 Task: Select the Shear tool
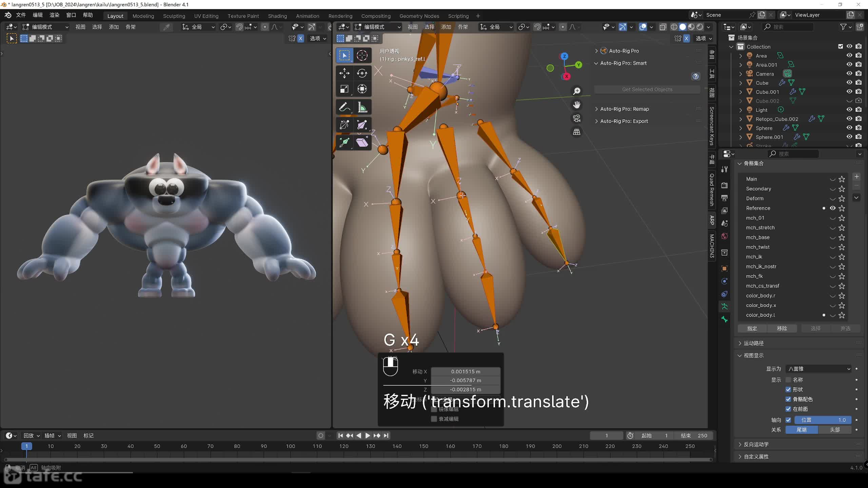(x=362, y=142)
